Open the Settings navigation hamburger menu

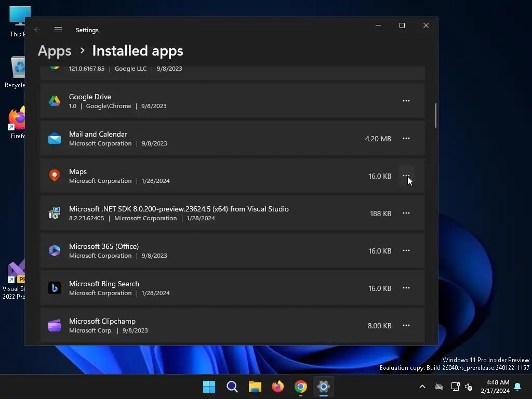[x=58, y=30]
